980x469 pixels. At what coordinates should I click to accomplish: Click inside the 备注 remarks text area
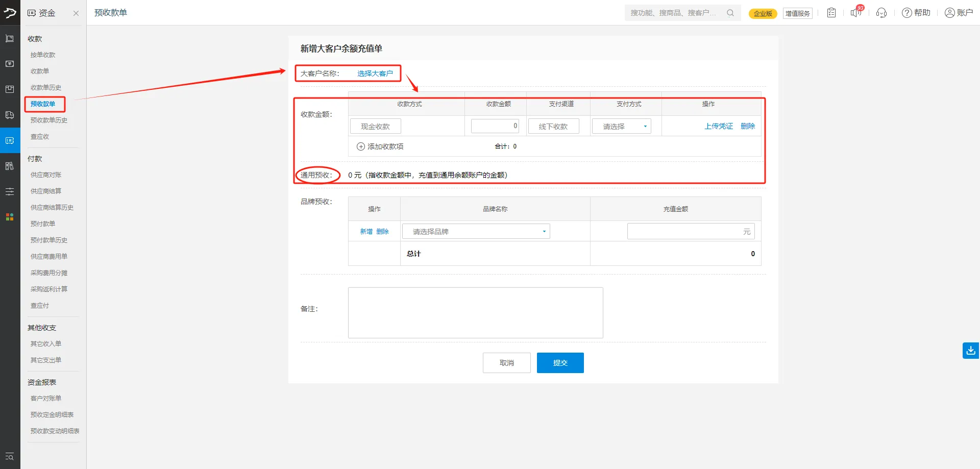[x=475, y=312]
